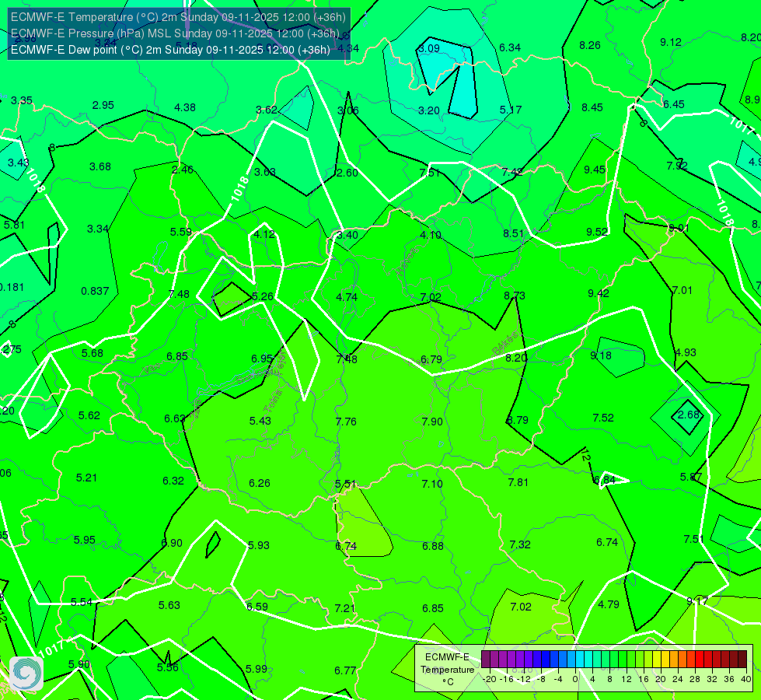Click the 2.68 value inside the diamond contour
The height and width of the screenshot is (700, 761).
coord(689,415)
